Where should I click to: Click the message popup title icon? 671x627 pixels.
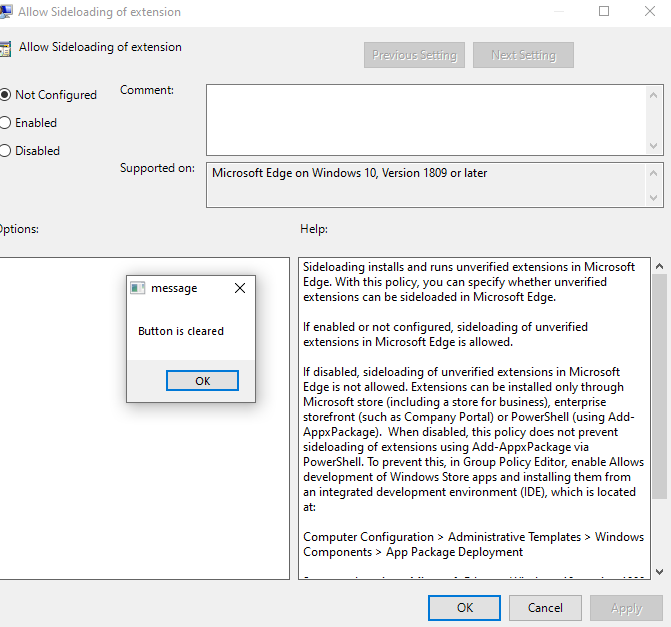137,288
